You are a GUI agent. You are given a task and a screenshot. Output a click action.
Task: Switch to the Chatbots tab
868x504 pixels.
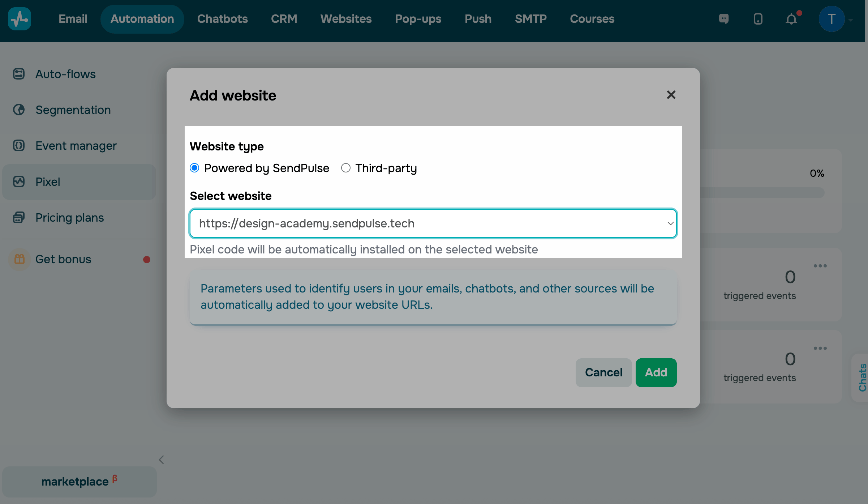[x=222, y=19]
